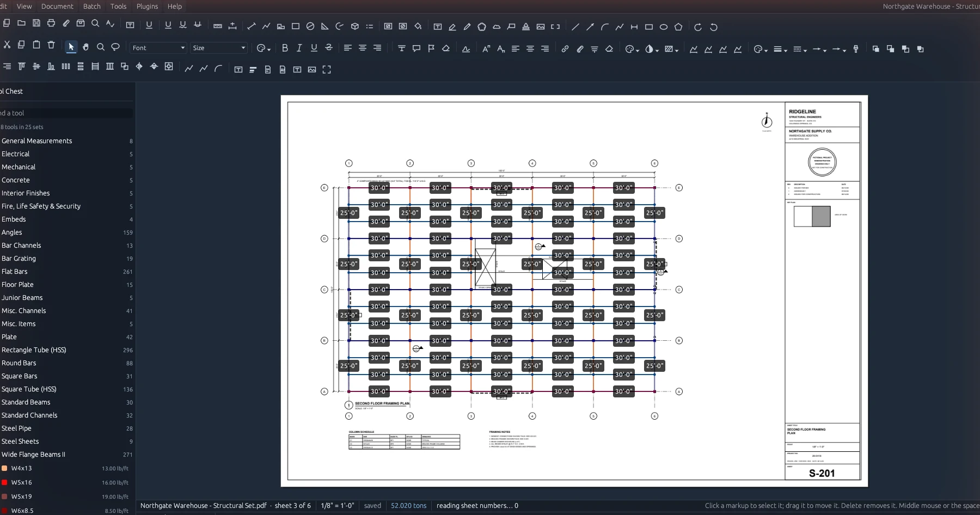Open the Plugins menu
Screen dimensions: 980x515
tap(147, 7)
